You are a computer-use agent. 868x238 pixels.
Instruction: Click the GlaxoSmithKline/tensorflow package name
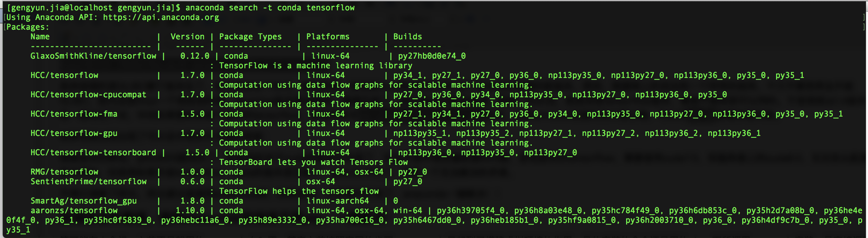point(93,56)
